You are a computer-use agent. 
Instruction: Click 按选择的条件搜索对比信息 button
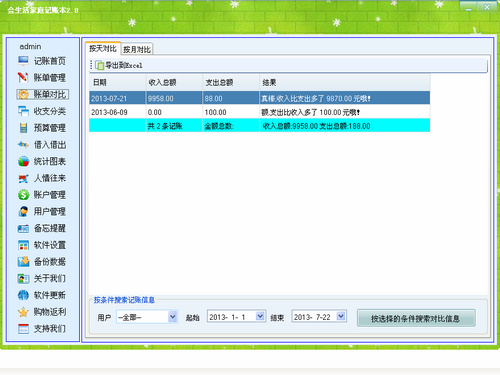[416, 318]
